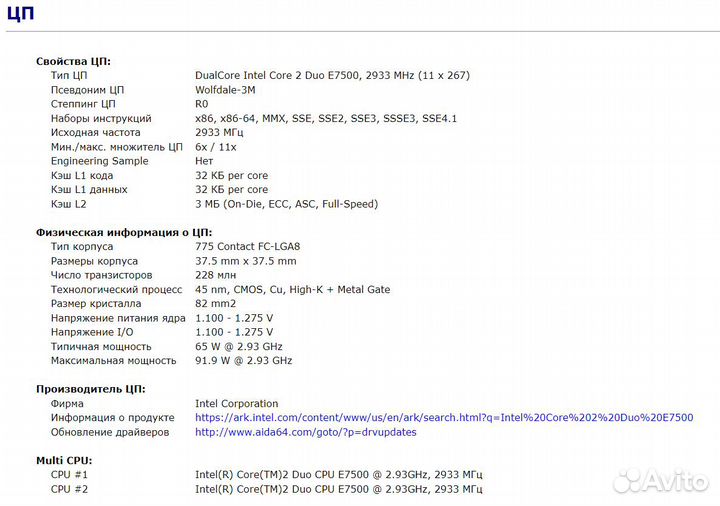Select the 'DualCore Intel Core 2 Duo E7500' value
This screenshot has width=720, height=506.
pos(332,75)
